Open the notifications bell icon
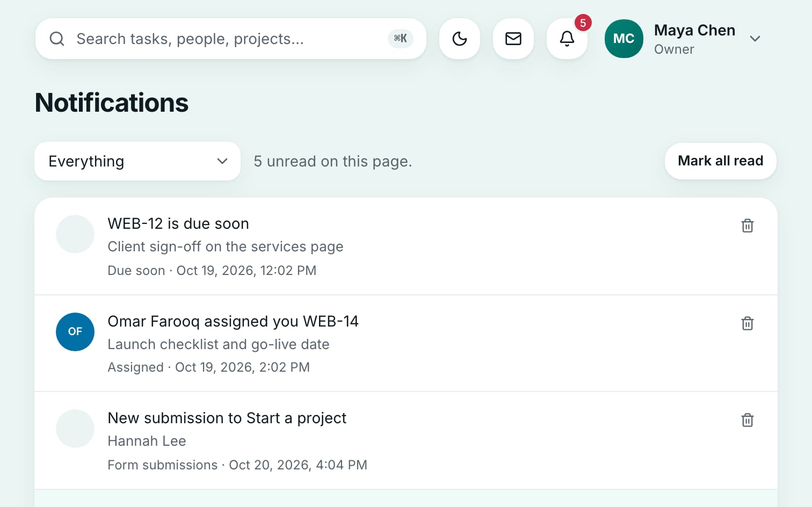Image resolution: width=812 pixels, height=507 pixels. coord(567,39)
